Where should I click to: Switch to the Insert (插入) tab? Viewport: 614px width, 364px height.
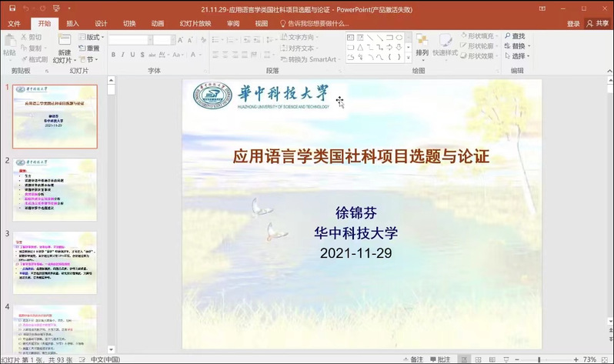[72, 24]
